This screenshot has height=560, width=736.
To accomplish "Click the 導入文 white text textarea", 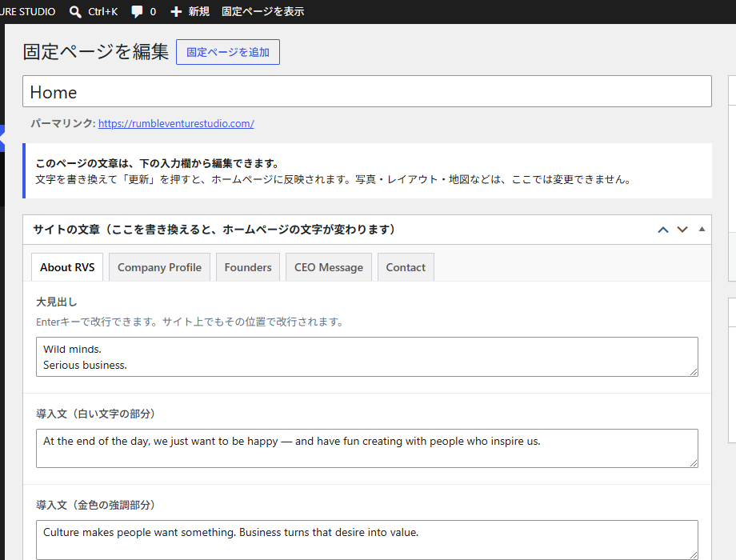I will coord(367,448).
